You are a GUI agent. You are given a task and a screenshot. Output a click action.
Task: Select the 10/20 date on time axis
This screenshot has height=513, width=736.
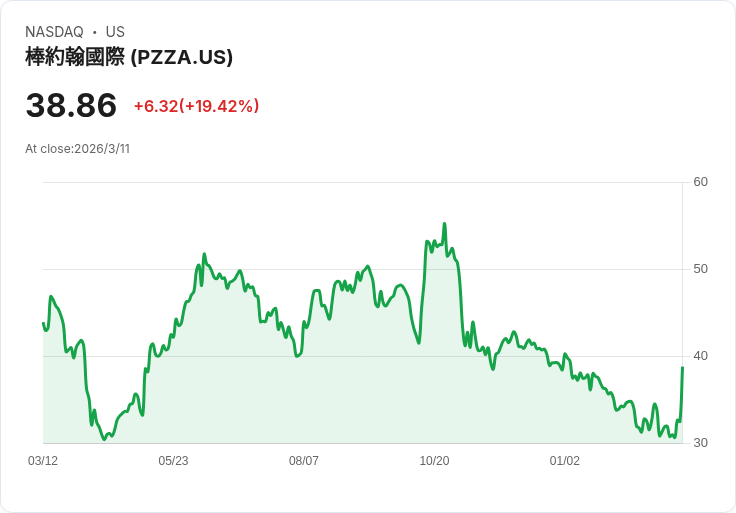pyautogui.click(x=434, y=461)
